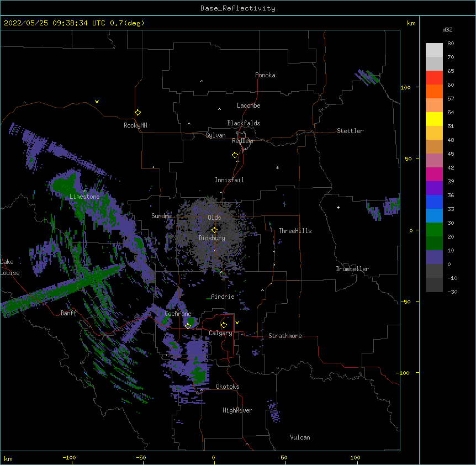The image size is (476, 465).
Task: Pick the light orange 54–57 dBZ swatch
Action: (x=434, y=105)
